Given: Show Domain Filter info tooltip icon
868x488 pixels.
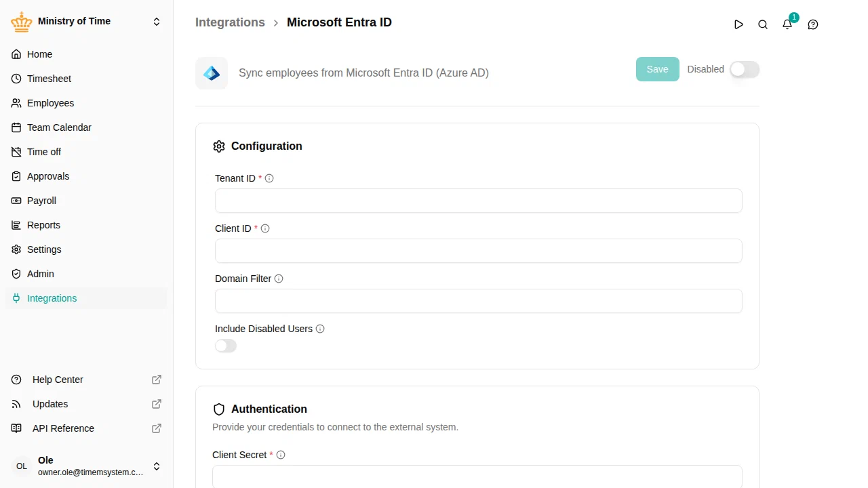Looking at the screenshot, I should click(279, 279).
